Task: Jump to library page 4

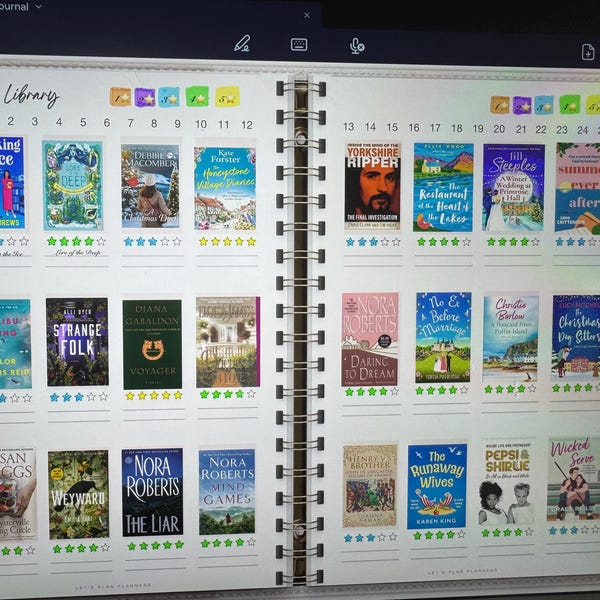Action: click(x=59, y=122)
